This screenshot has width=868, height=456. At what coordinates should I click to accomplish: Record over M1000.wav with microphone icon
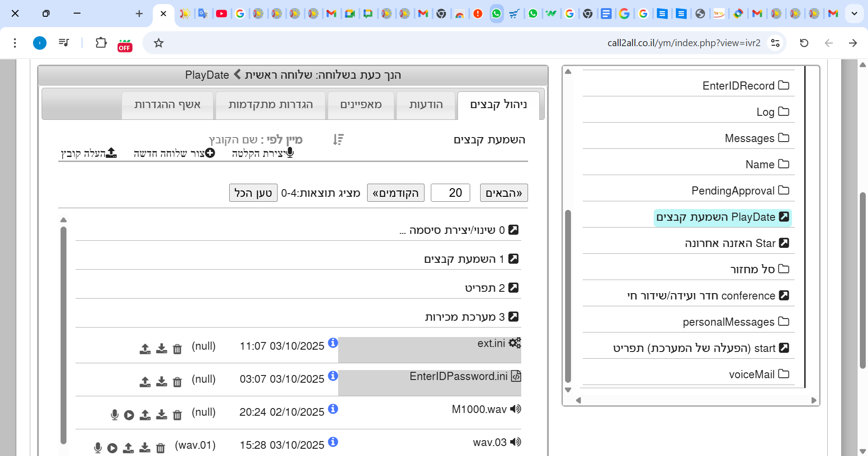(x=114, y=415)
